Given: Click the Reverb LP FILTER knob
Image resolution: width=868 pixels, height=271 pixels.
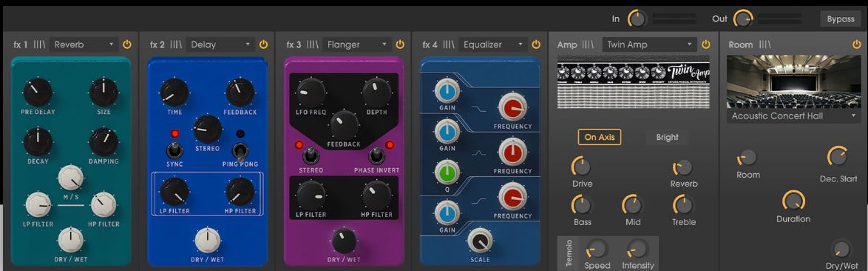Looking at the screenshot, I should (x=38, y=205).
